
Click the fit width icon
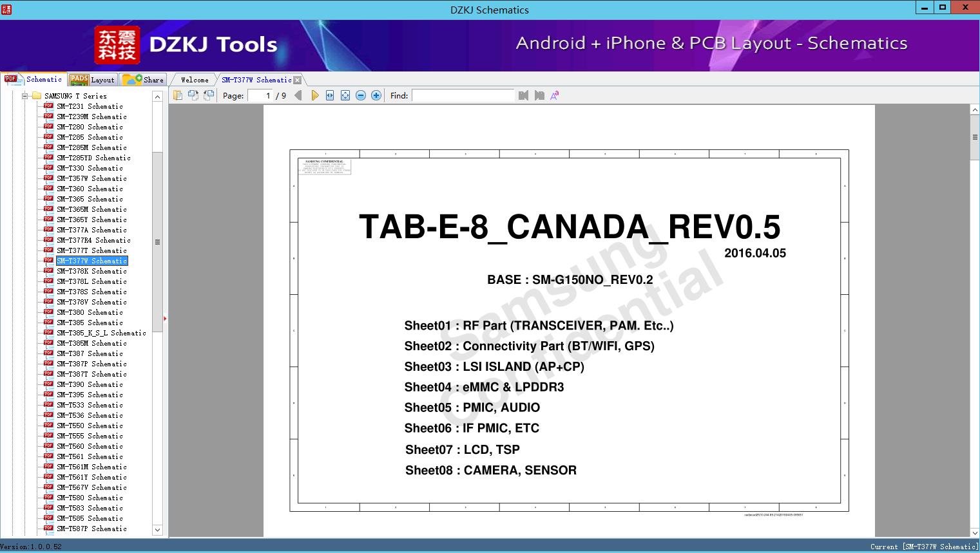(x=330, y=95)
